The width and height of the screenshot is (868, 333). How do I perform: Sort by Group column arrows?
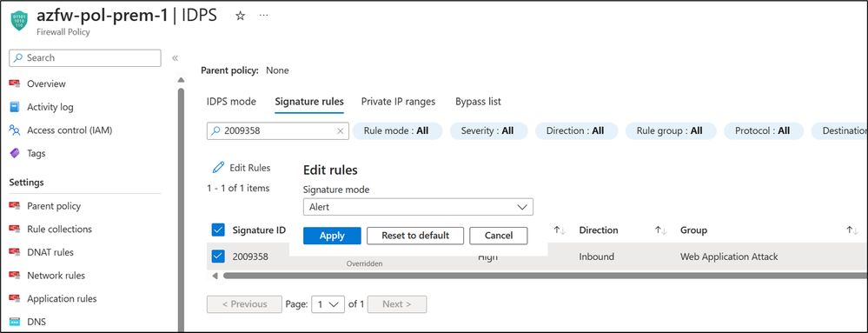[x=852, y=230]
